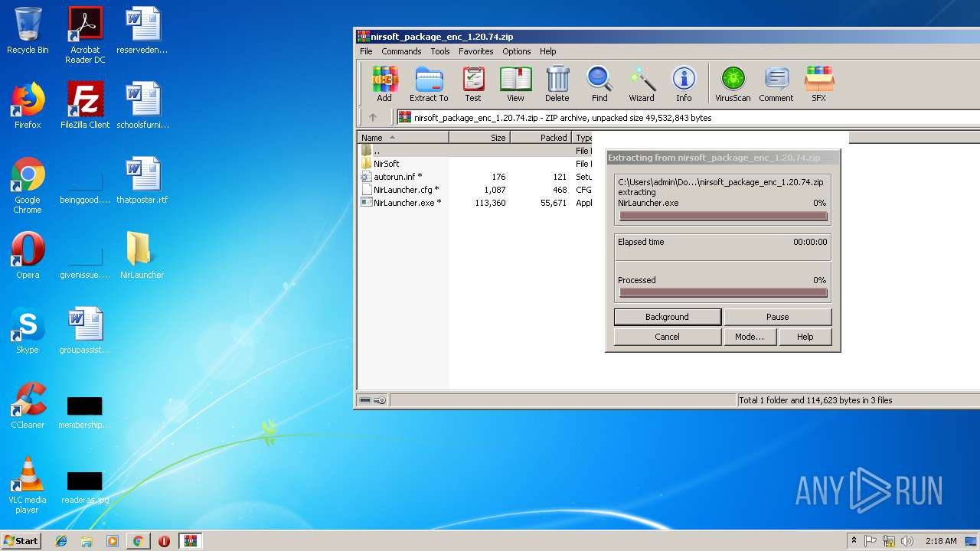Select Firefox desktop icon
This screenshot has width=980, height=551.
[x=28, y=106]
